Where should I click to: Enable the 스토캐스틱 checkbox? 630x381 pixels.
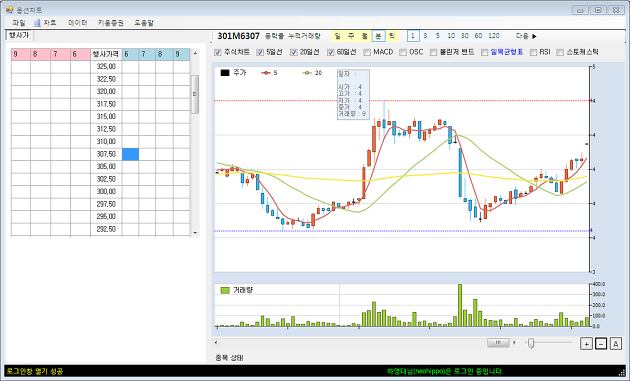560,52
